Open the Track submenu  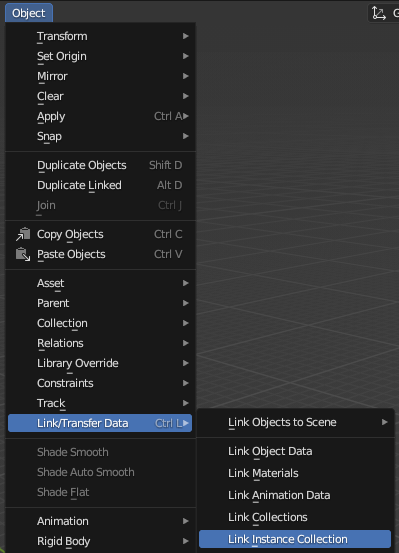point(100,403)
